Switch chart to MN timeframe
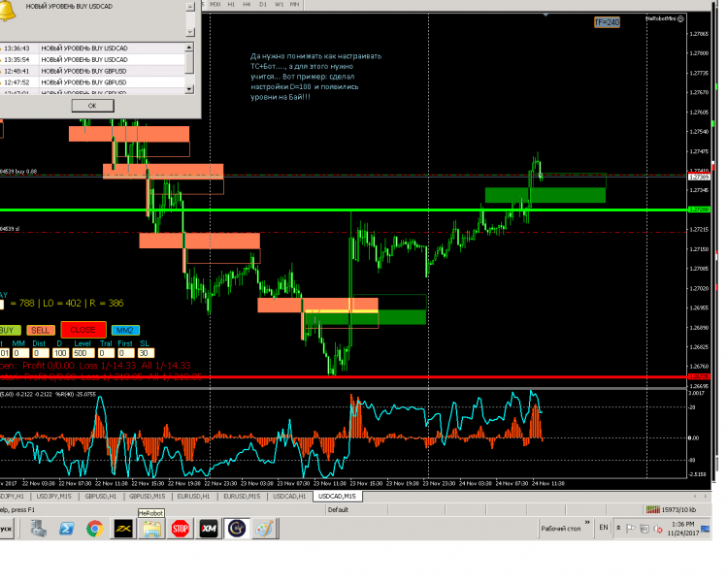This screenshot has width=728, height=582. [x=294, y=4]
